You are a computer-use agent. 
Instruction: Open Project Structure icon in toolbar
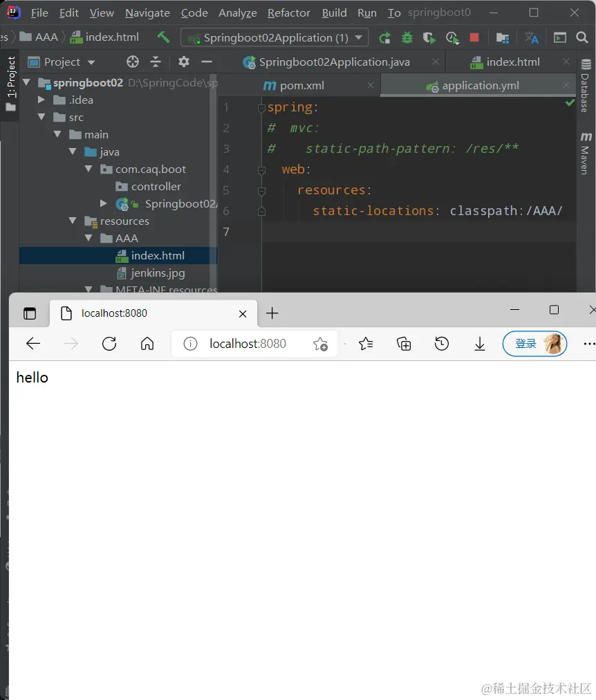pyautogui.click(x=503, y=38)
